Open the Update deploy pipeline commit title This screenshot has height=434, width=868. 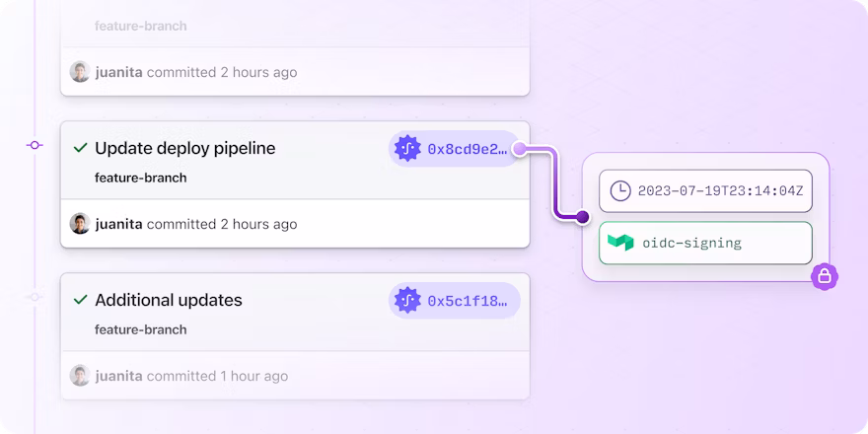(x=184, y=148)
